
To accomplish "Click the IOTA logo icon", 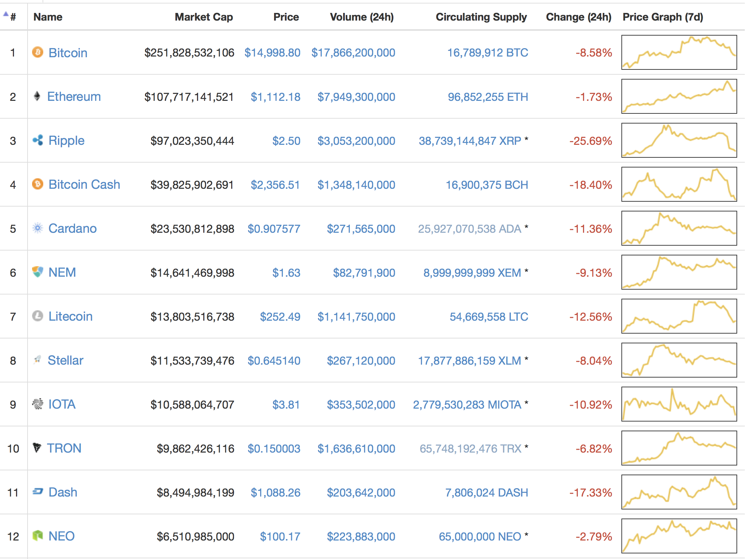I will tap(38, 404).
